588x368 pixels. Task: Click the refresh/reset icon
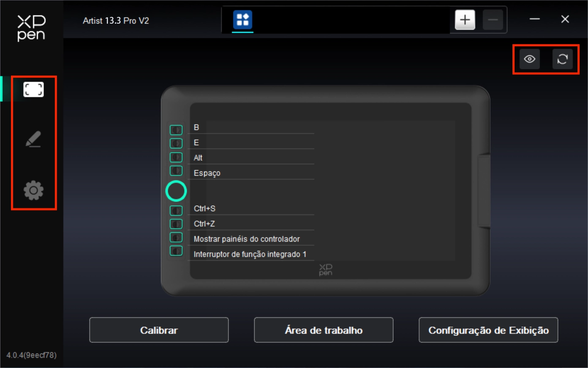click(x=563, y=59)
